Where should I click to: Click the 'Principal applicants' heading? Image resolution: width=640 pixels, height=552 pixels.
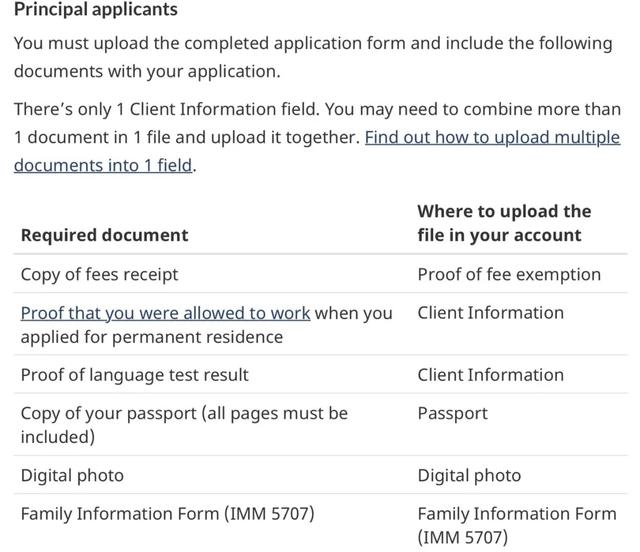[96, 10]
